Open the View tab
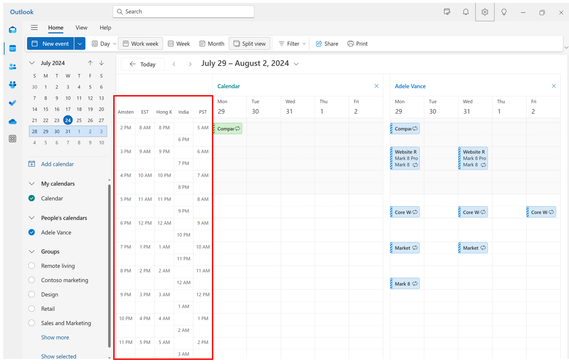569x364 pixels. coord(81,28)
